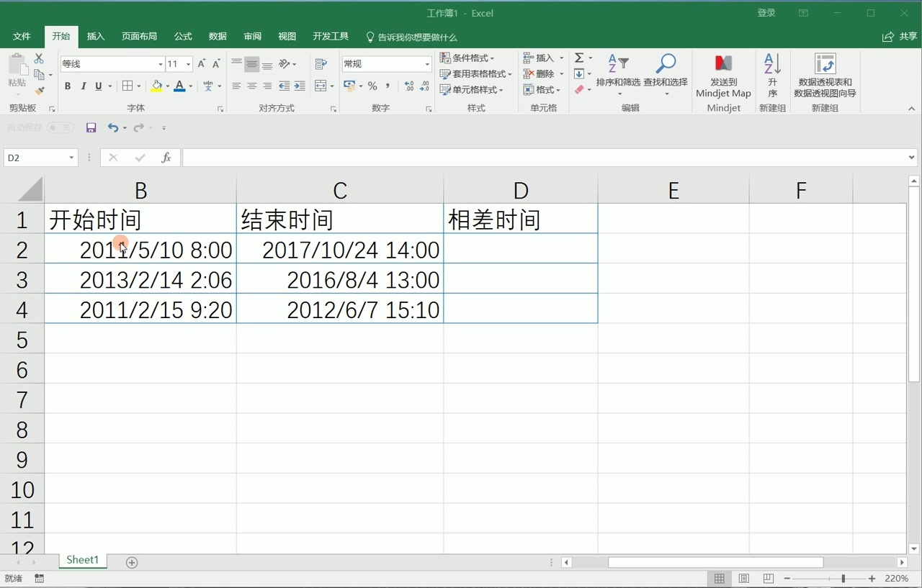Save workbook with floppy disk icon

click(91, 127)
